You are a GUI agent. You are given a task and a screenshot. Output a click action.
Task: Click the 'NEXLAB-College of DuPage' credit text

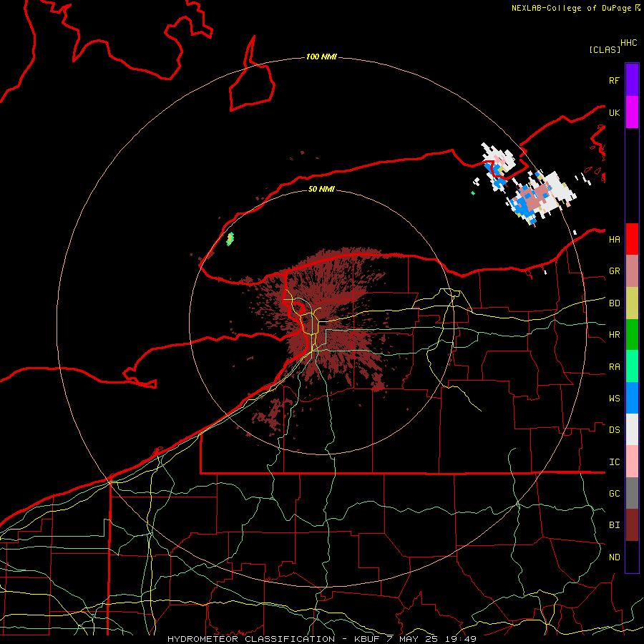click(x=571, y=8)
